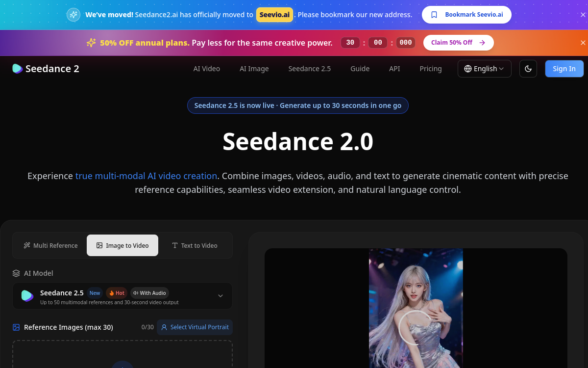Open the Pricing nav link
This screenshot has height=368, width=588.
[431, 69]
